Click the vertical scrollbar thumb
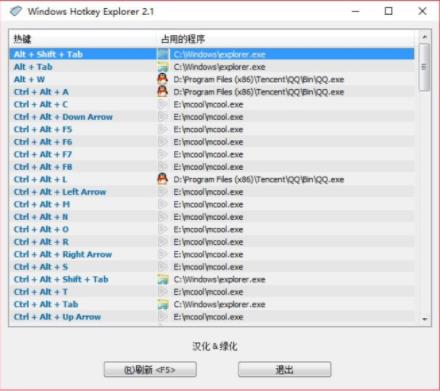This screenshot has width=440, height=391. point(424,67)
